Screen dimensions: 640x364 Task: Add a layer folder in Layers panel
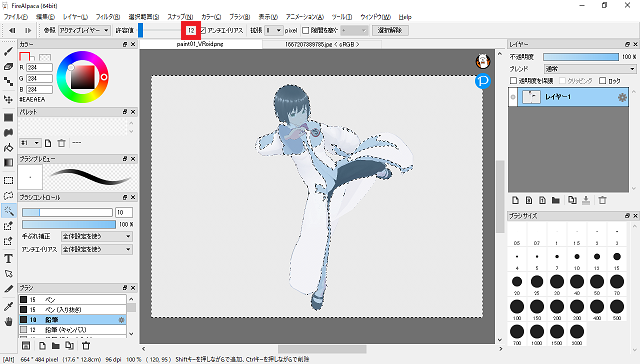tap(556, 200)
